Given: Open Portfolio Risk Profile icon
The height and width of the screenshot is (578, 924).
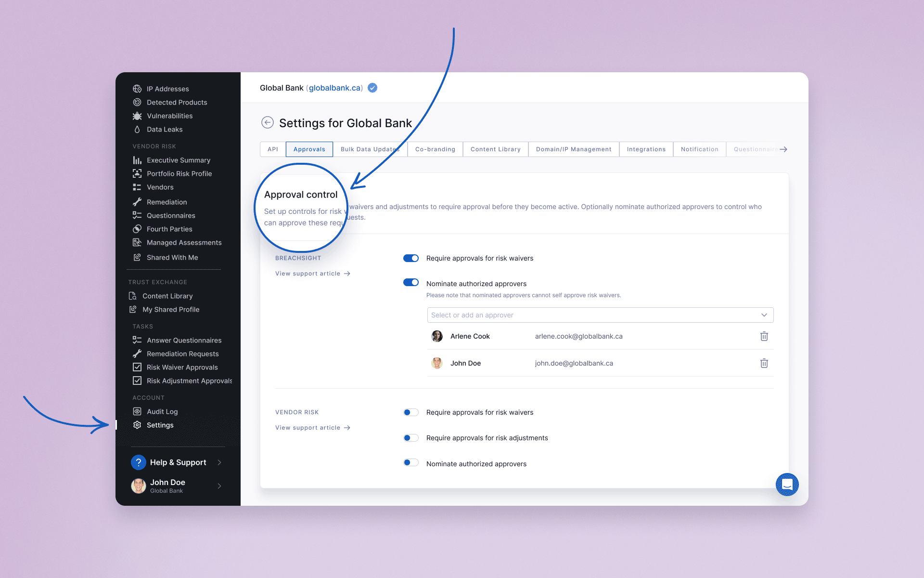Looking at the screenshot, I should click(x=137, y=173).
